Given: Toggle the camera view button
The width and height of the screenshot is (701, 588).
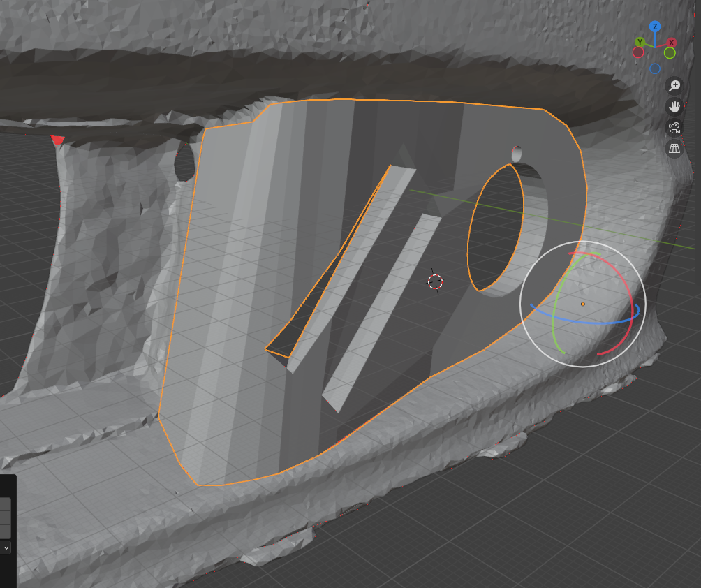Looking at the screenshot, I should click(x=674, y=128).
